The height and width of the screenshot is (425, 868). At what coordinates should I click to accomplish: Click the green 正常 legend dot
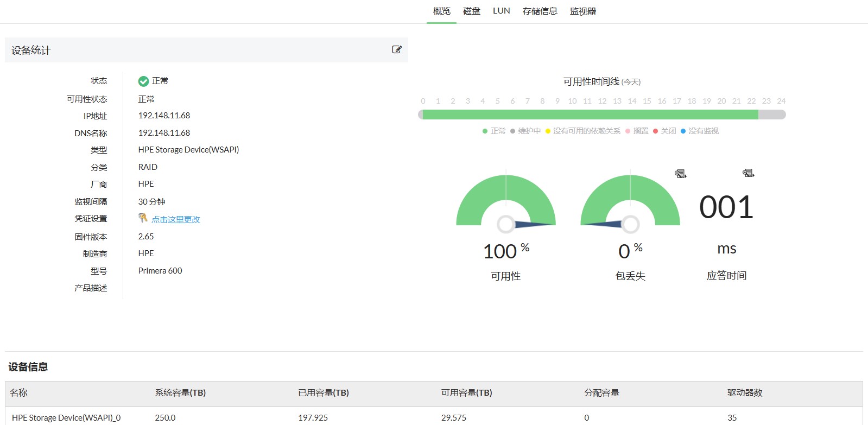[485, 131]
